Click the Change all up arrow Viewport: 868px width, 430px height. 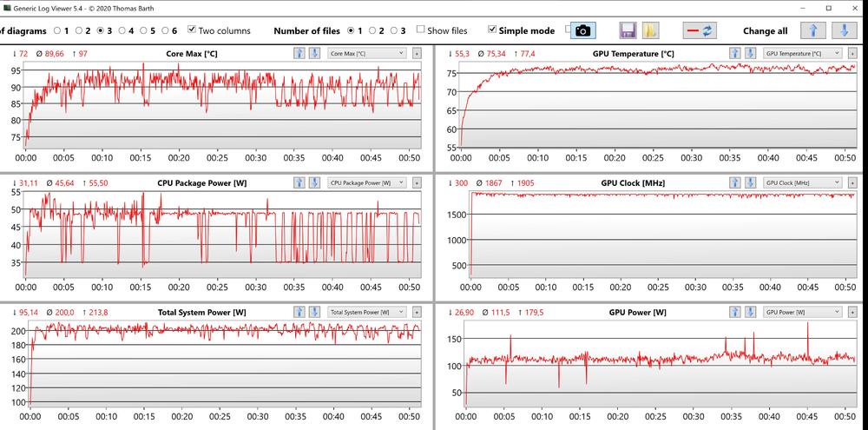pos(811,30)
